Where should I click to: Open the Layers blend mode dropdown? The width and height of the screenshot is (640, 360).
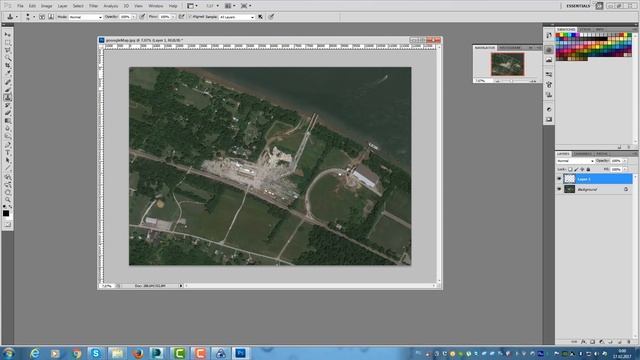576,161
